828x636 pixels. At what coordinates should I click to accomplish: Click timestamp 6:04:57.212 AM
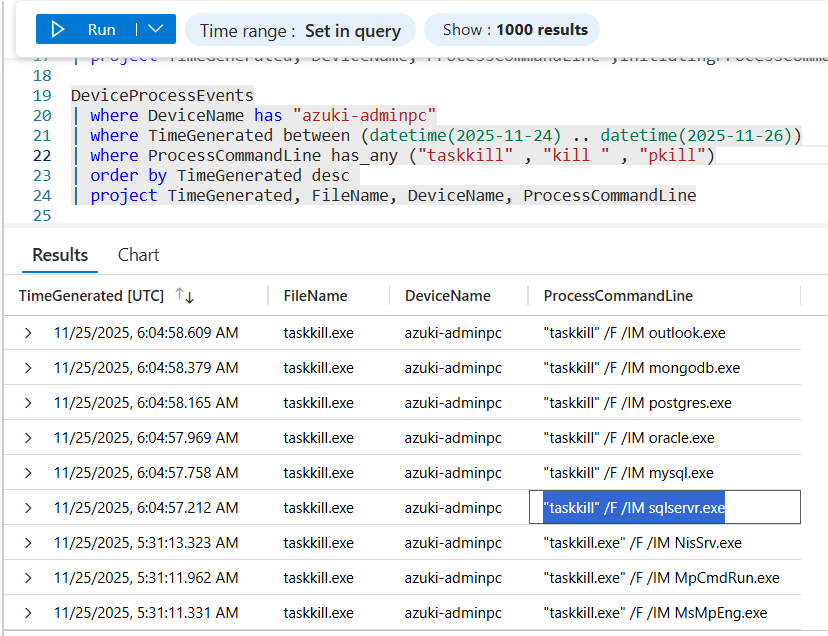146,508
